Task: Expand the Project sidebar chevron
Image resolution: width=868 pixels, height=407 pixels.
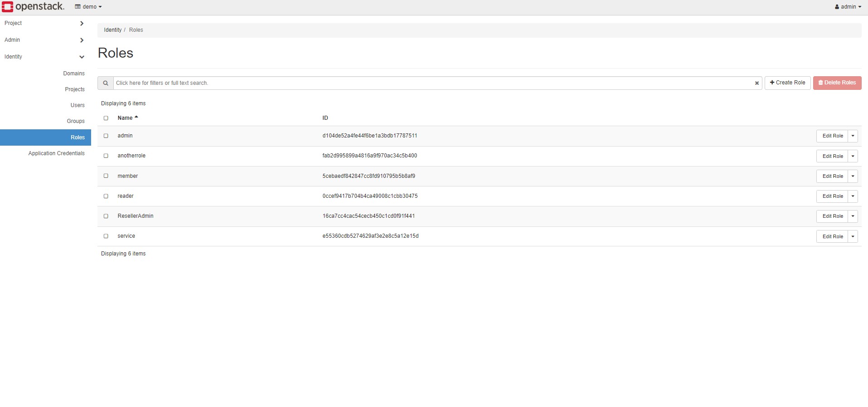Action: pyautogui.click(x=82, y=24)
